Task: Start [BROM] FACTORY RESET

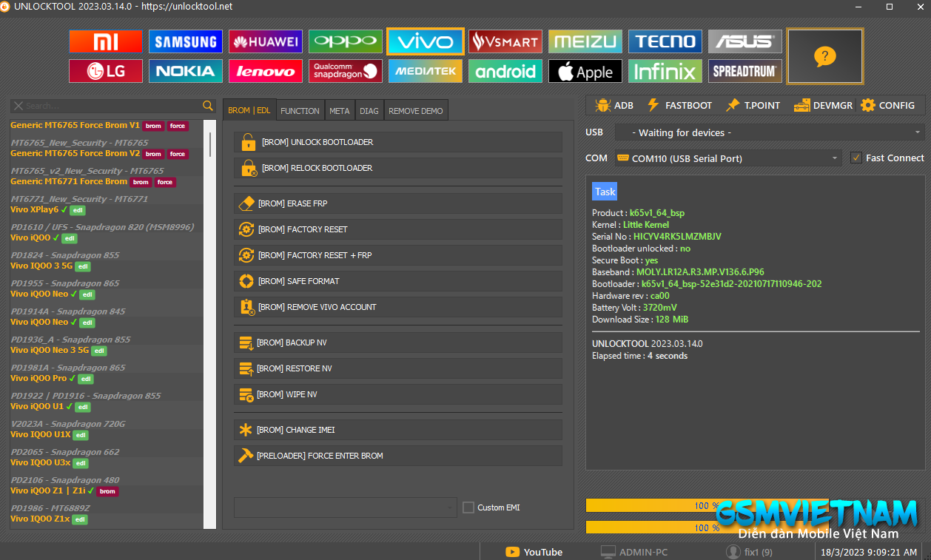Action: click(x=398, y=229)
